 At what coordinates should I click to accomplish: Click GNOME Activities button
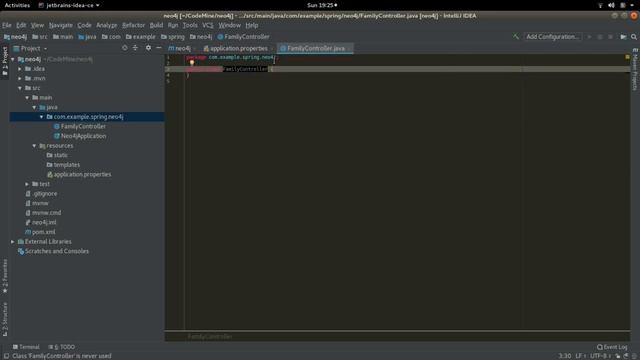[17, 5]
